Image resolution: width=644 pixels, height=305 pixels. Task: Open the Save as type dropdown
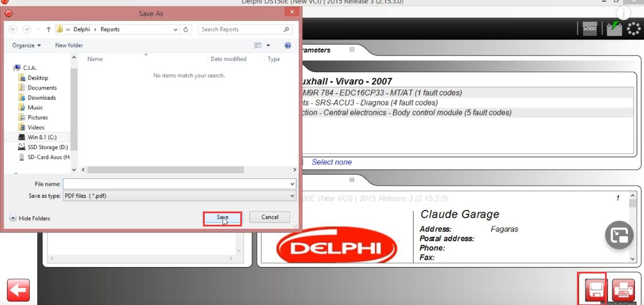292,196
